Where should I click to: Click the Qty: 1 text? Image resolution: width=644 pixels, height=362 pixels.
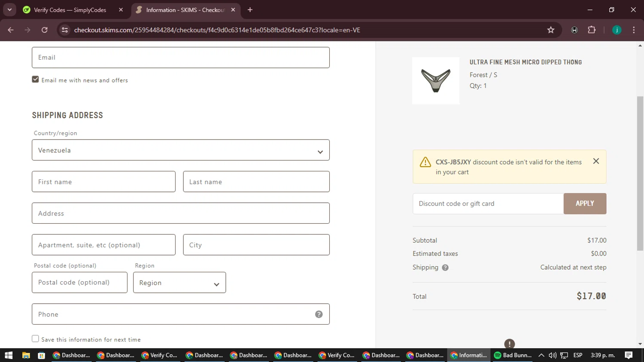[478, 86]
